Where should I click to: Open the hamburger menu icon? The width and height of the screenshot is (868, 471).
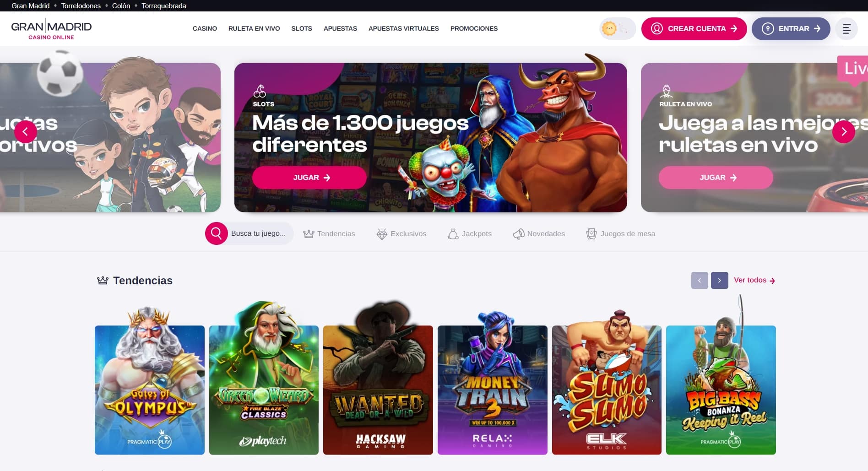(846, 28)
